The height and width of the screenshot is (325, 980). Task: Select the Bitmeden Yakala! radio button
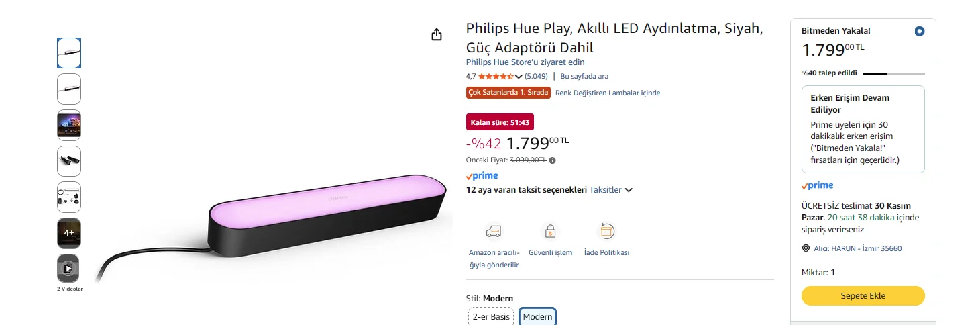[919, 31]
